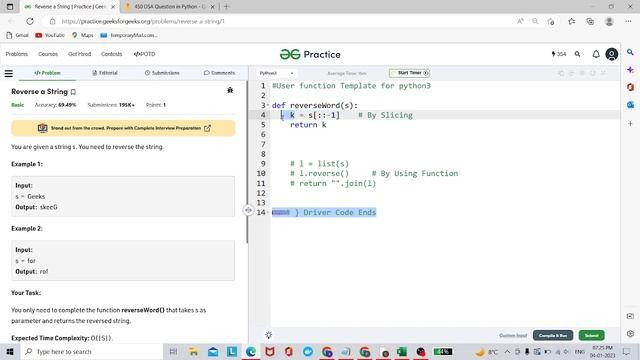
Task: Switch to the Submissions tab
Action: point(162,73)
